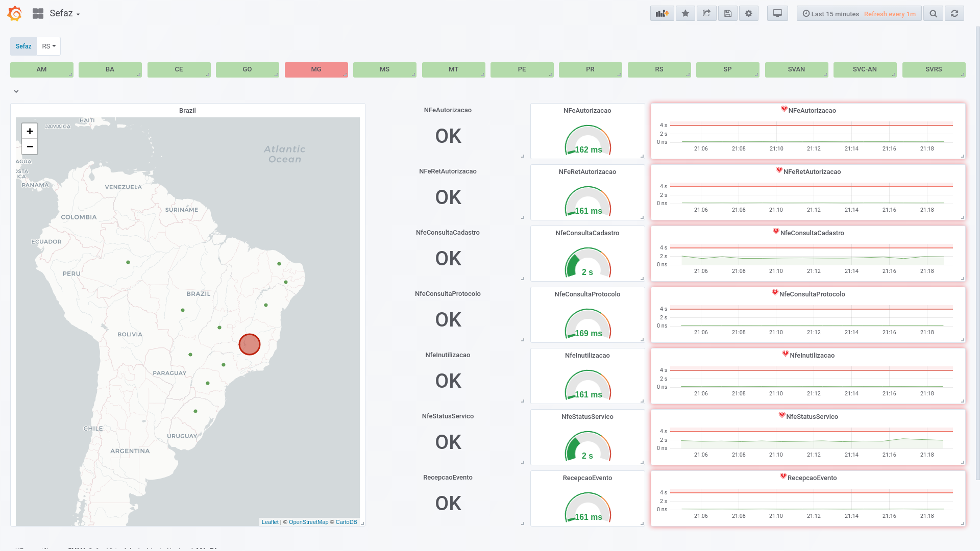Image resolution: width=980 pixels, height=551 pixels.
Task: Open the Sefaz dashboard title dropdown
Action: [x=64, y=14]
